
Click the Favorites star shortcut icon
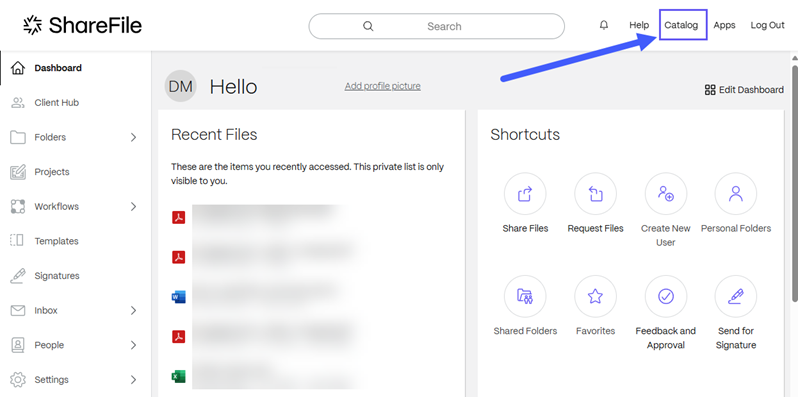click(595, 296)
